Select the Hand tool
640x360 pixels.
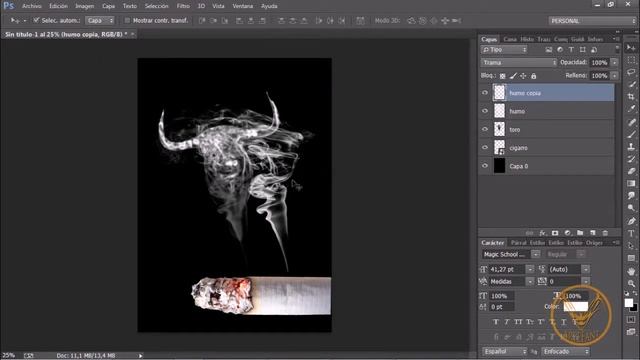click(x=631, y=271)
